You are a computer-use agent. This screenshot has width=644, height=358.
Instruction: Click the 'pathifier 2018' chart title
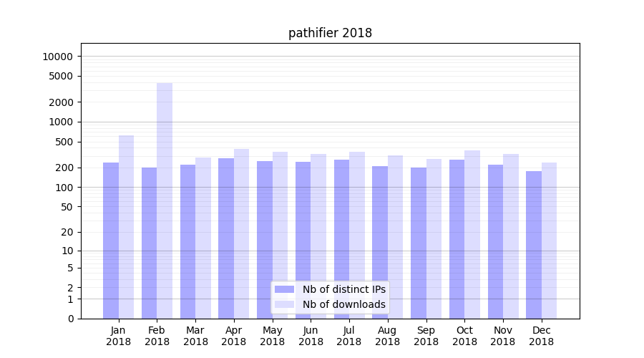pos(330,33)
